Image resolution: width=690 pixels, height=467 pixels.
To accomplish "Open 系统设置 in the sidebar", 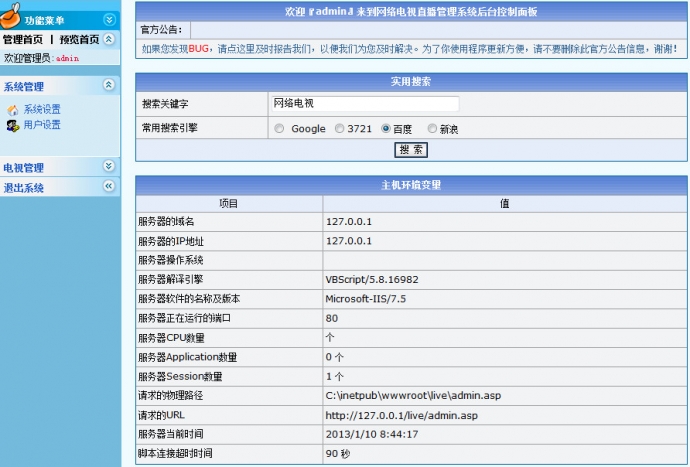I will (42, 109).
